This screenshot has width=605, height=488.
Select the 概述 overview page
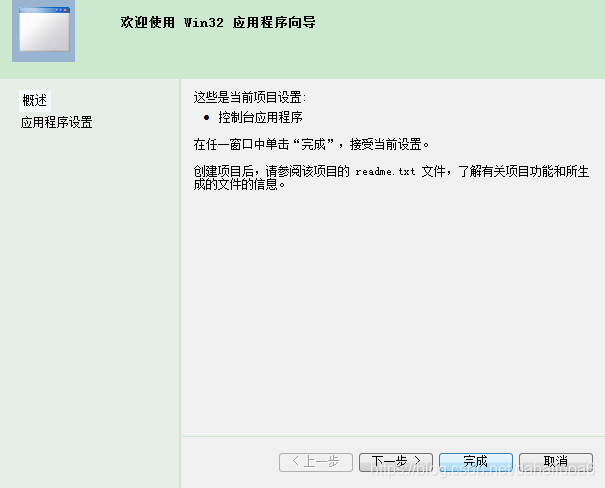(x=34, y=100)
